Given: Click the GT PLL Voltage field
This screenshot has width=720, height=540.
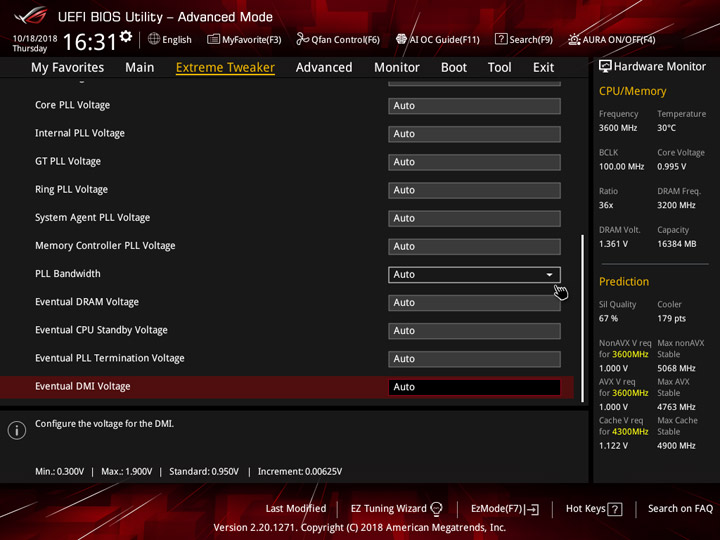Looking at the screenshot, I should tap(474, 162).
